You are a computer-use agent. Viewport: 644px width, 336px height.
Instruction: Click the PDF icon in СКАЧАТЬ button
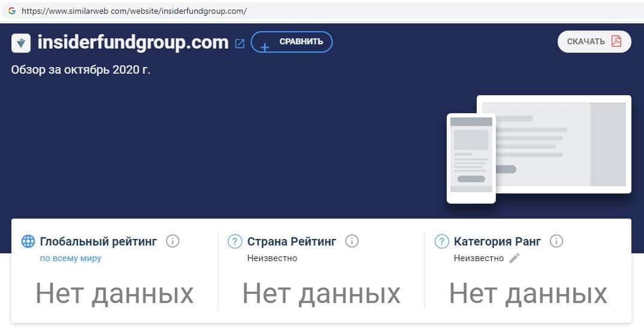pyautogui.click(x=616, y=41)
